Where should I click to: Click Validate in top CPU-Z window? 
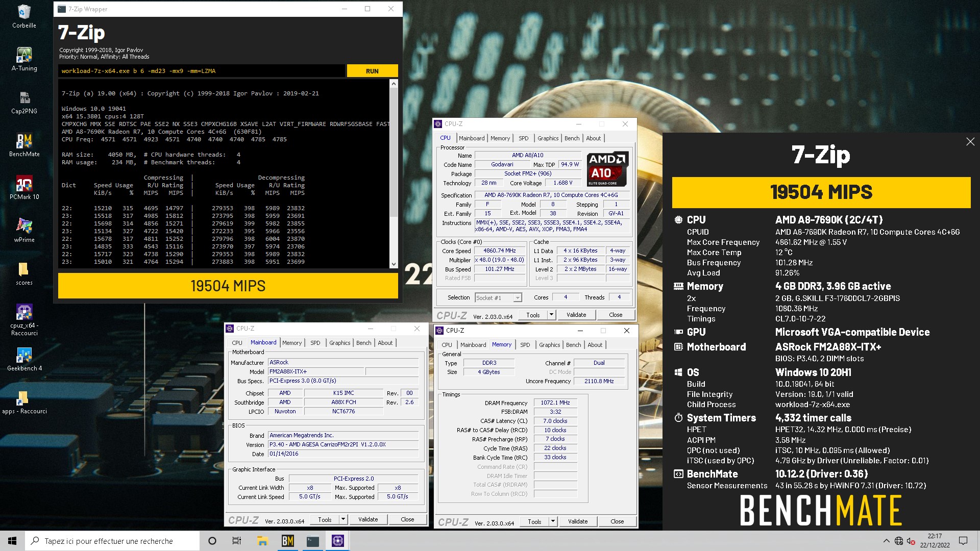pos(576,315)
